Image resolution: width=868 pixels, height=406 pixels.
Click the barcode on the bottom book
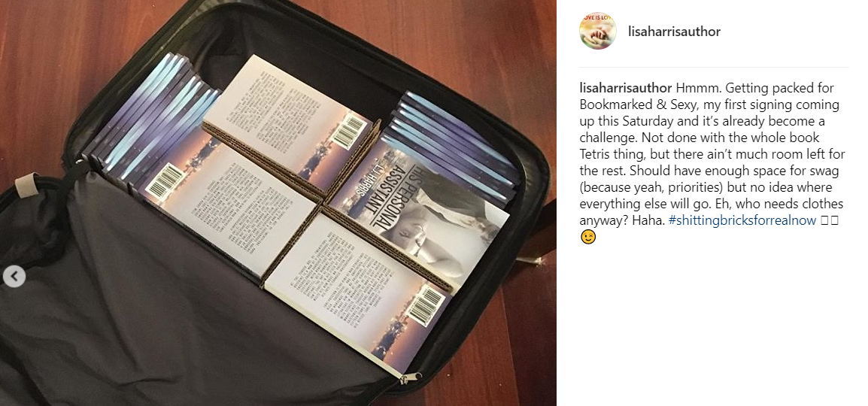[x=426, y=307]
